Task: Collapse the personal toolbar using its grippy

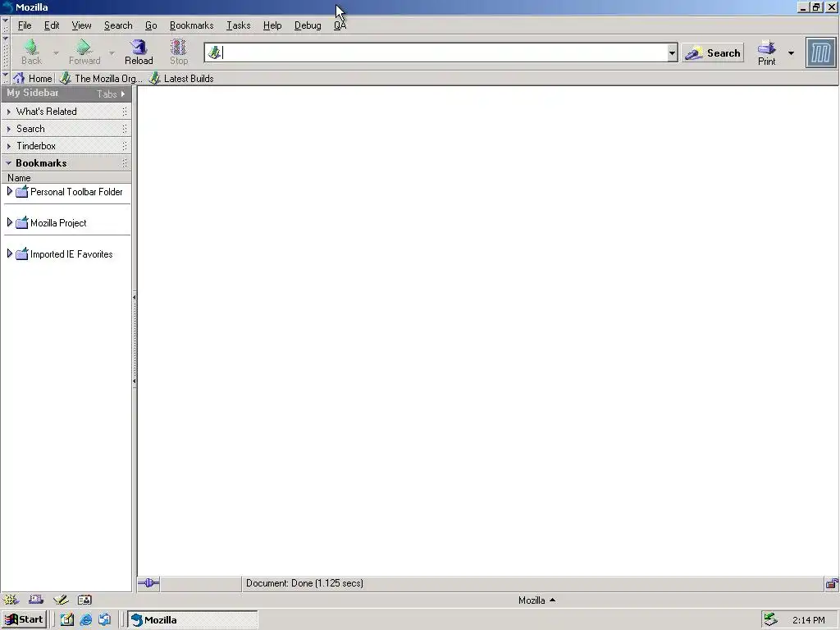Action: click(x=6, y=78)
